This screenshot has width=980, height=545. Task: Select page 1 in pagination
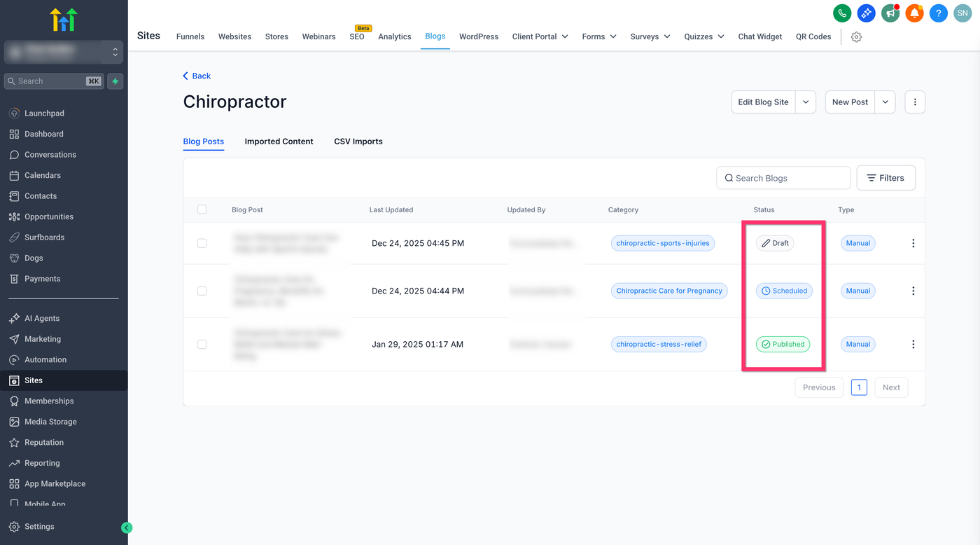[x=859, y=387]
